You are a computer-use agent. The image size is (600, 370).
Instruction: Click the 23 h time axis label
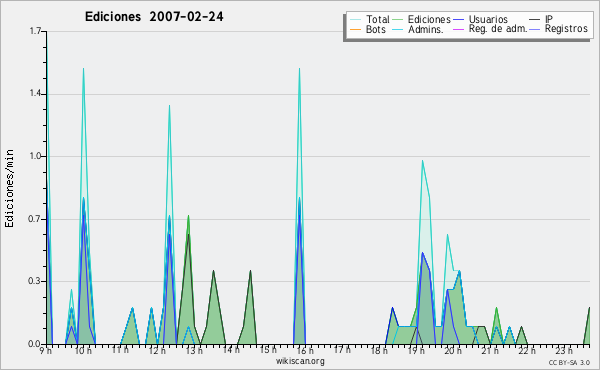564,350
